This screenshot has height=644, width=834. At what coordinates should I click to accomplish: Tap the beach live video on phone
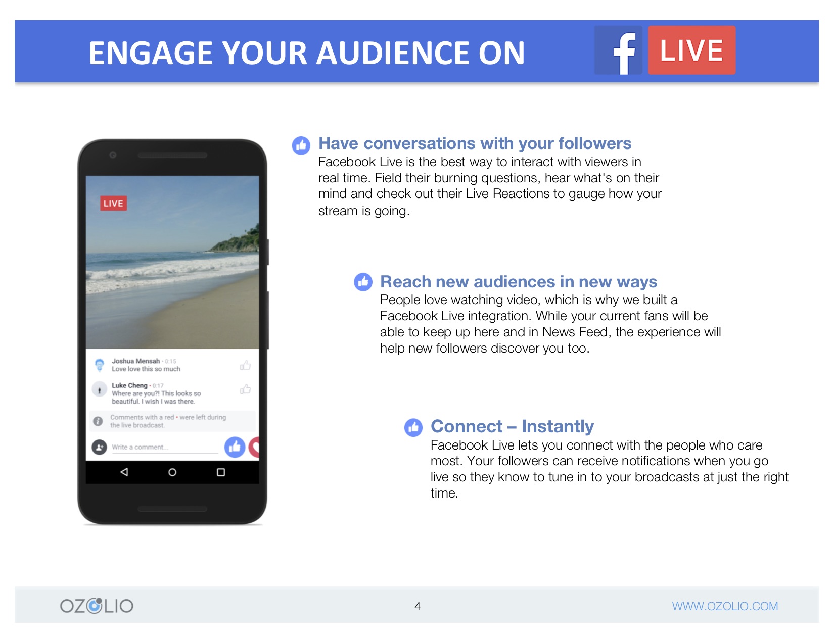point(172,262)
